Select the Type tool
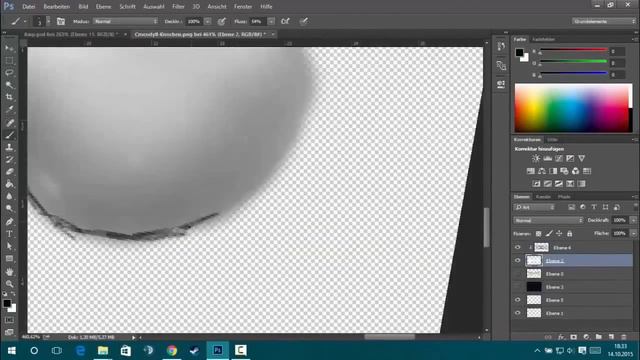The width and height of the screenshot is (640, 360). 9,234
